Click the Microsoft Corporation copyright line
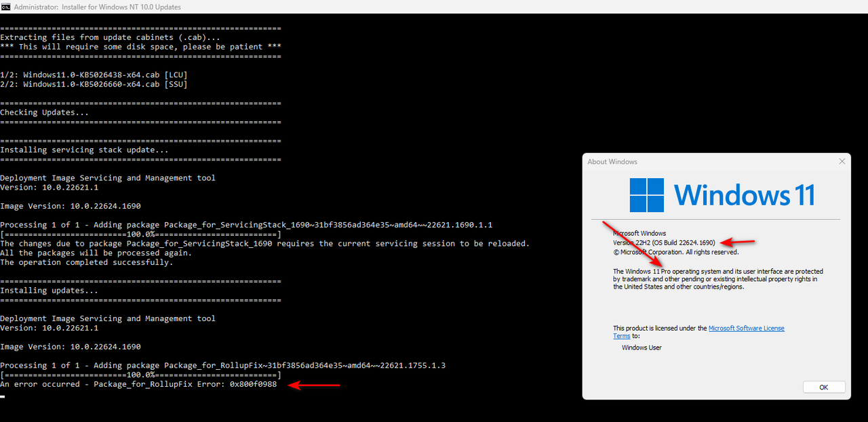 click(675, 252)
